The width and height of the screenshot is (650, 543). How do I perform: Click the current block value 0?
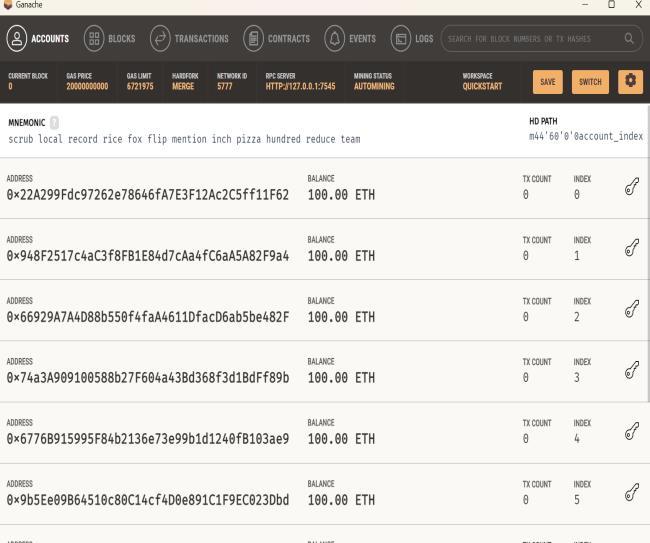tap(10, 86)
